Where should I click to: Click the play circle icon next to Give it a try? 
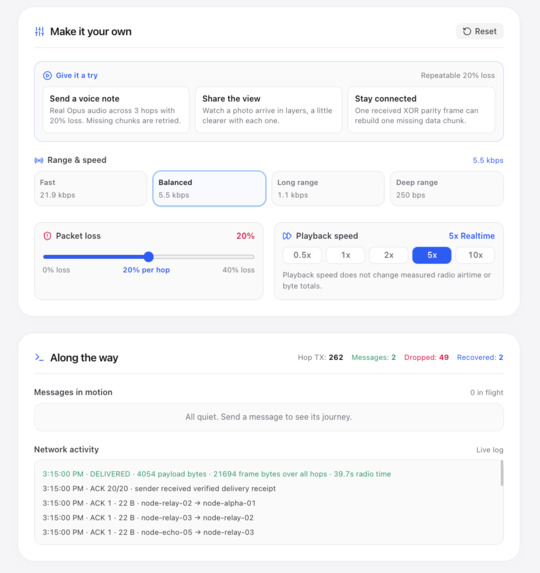(x=47, y=76)
